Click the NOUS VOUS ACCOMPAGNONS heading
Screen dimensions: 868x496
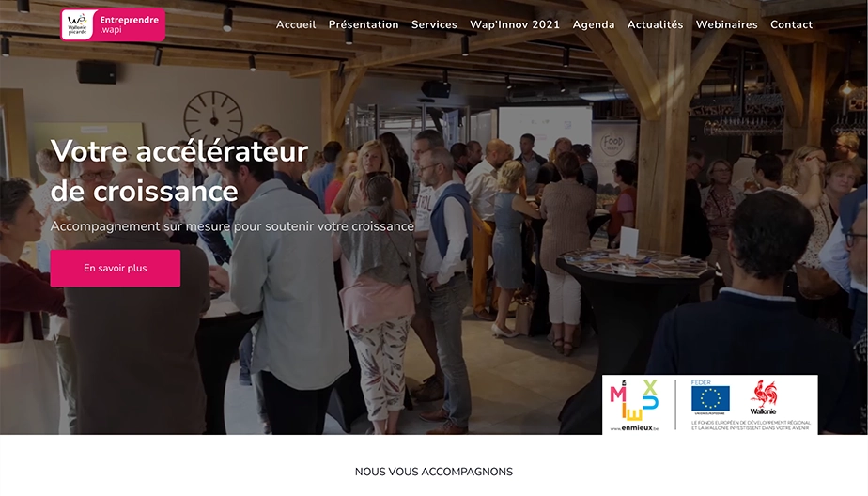click(434, 472)
